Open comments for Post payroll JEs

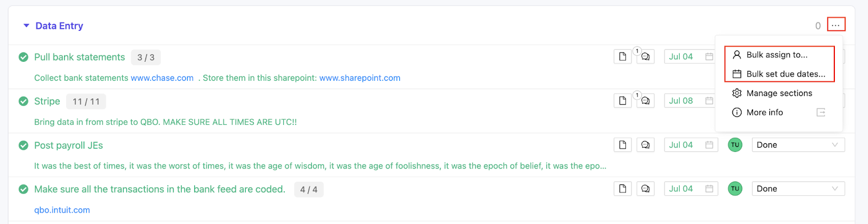646,145
